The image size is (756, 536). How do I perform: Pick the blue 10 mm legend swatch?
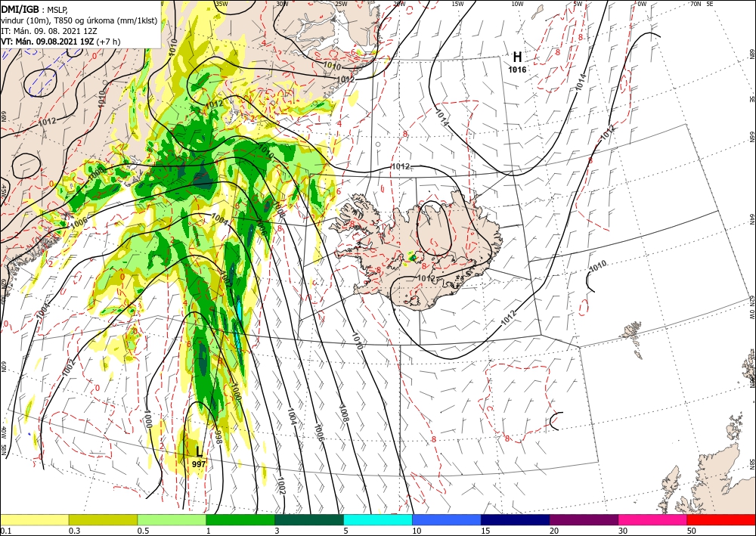[x=447, y=519]
